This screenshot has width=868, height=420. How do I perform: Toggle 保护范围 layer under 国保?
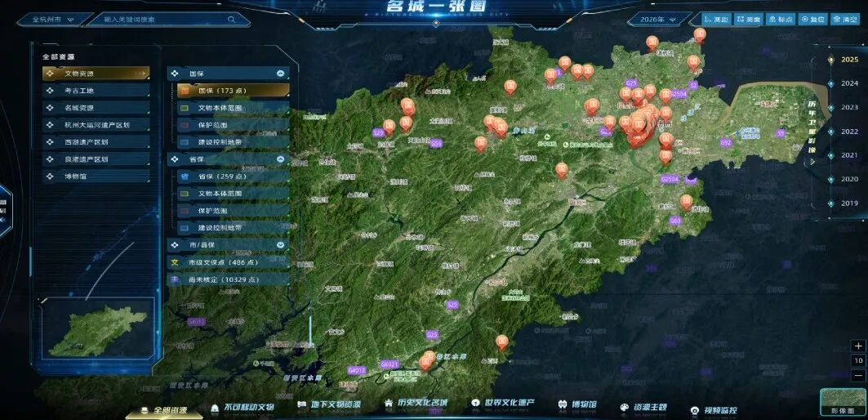(233, 125)
